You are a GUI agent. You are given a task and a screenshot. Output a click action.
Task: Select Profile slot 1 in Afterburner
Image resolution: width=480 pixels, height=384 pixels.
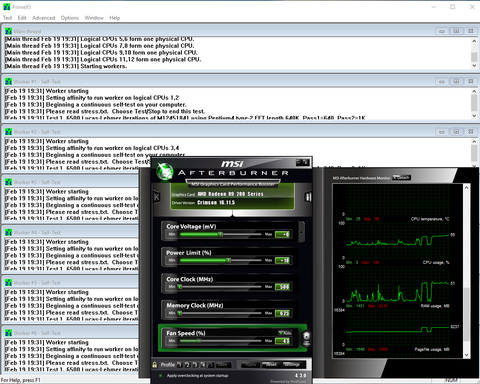click(x=179, y=365)
